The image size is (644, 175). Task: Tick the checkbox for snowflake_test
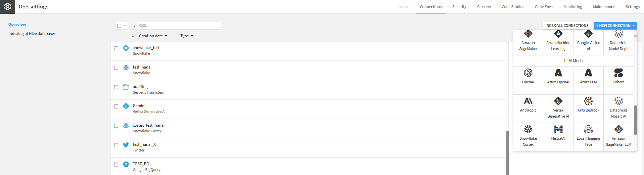pyautogui.click(x=116, y=48)
